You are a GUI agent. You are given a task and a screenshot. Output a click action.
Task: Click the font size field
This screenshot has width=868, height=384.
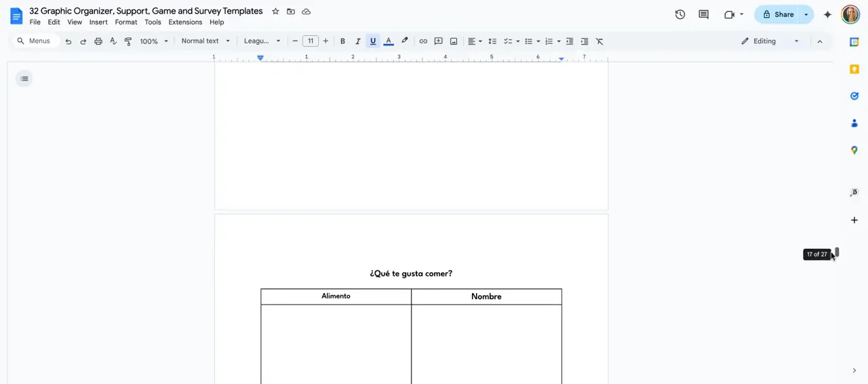(311, 41)
